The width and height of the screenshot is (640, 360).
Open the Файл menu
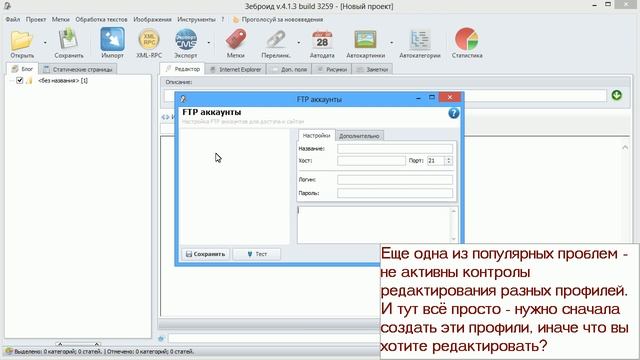[13, 19]
